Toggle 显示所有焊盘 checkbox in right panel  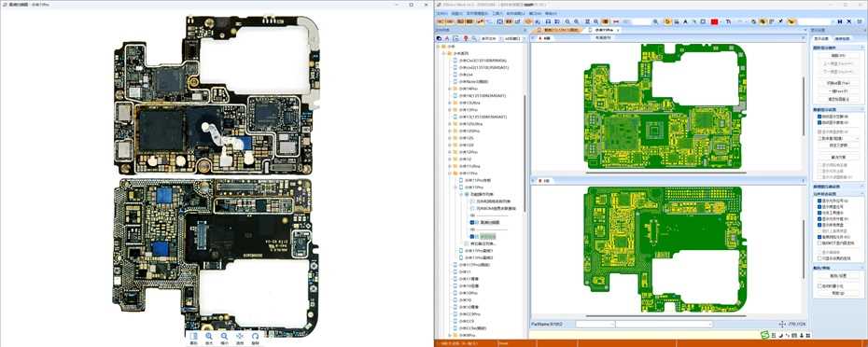(819, 225)
